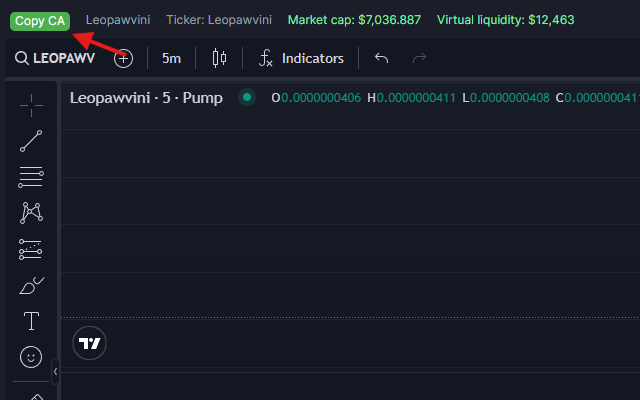Select the trend line tool
Viewport: 640px width, 400px height.
pos(31,141)
